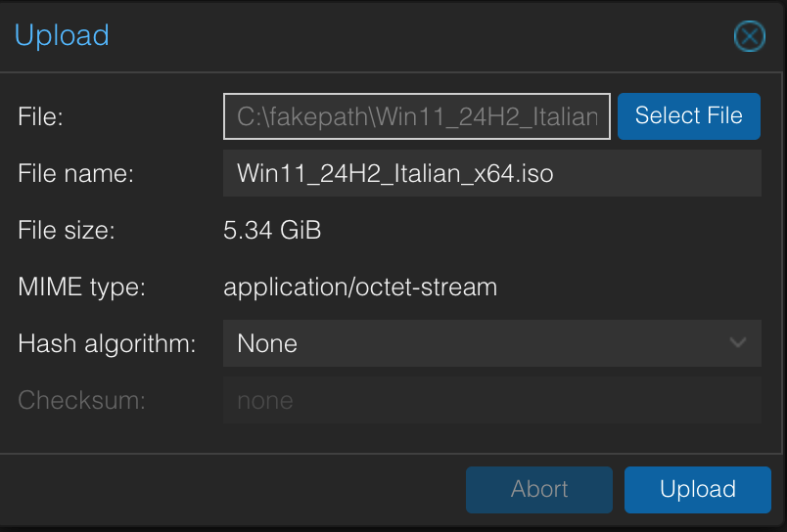
Task: Click the MIME type label
Action: point(82,288)
